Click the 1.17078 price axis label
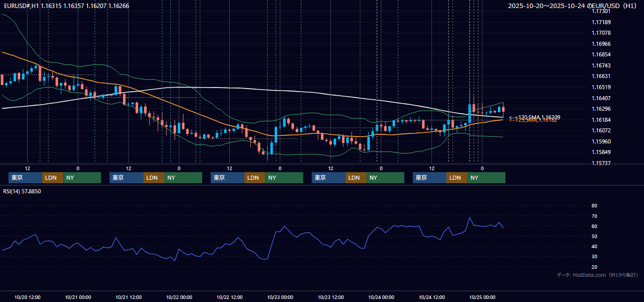The image size is (644, 302). point(601,33)
